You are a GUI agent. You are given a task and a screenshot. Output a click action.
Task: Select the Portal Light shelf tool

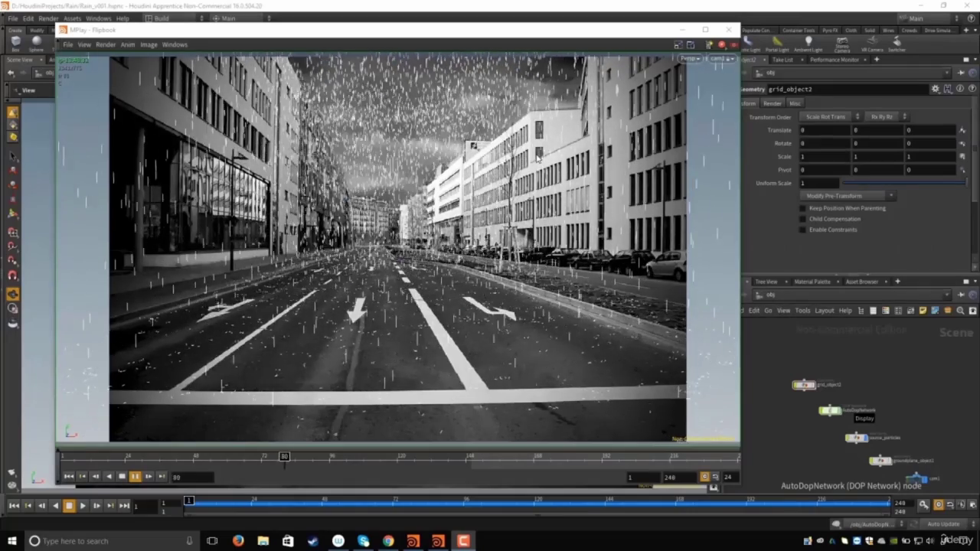[x=777, y=44]
